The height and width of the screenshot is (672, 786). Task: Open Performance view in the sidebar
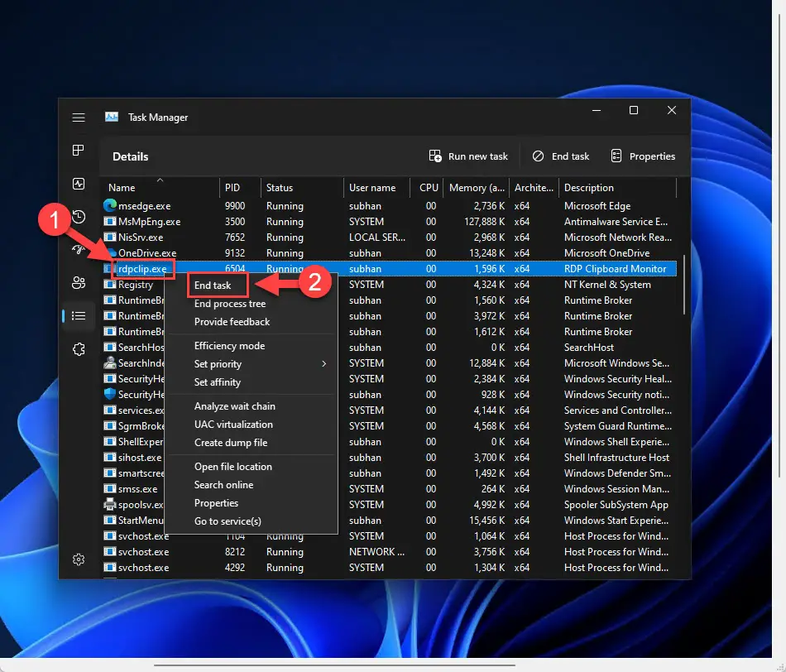(x=79, y=184)
